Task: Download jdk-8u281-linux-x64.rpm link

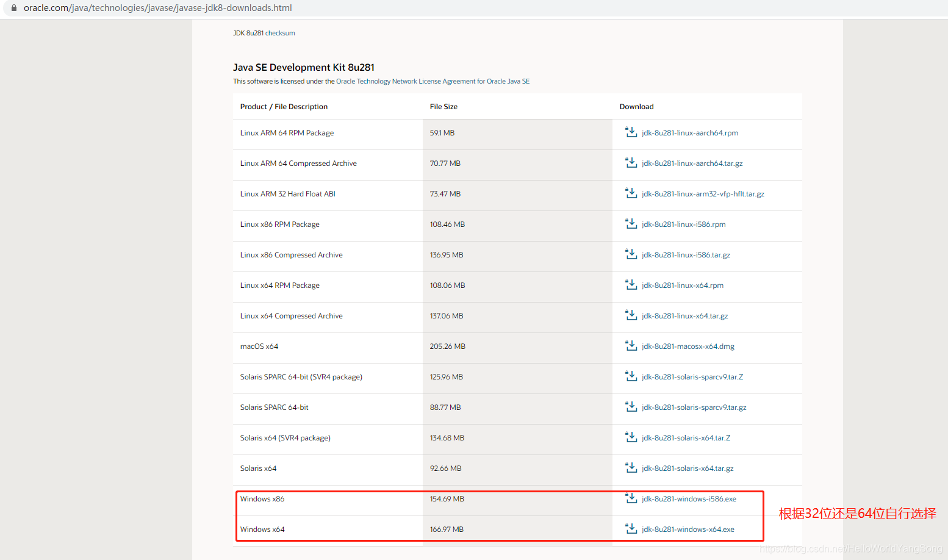Action: click(x=683, y=285)
